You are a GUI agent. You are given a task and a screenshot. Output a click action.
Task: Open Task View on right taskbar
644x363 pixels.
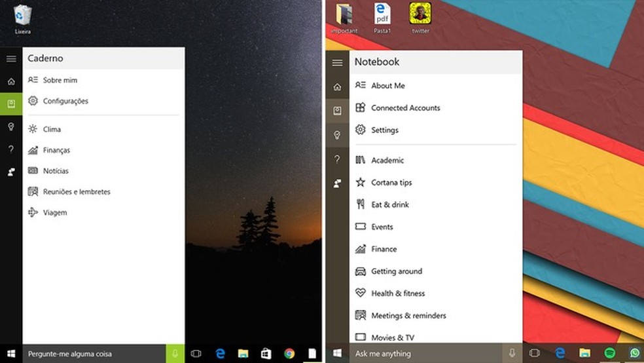click(x=534, y=353)
